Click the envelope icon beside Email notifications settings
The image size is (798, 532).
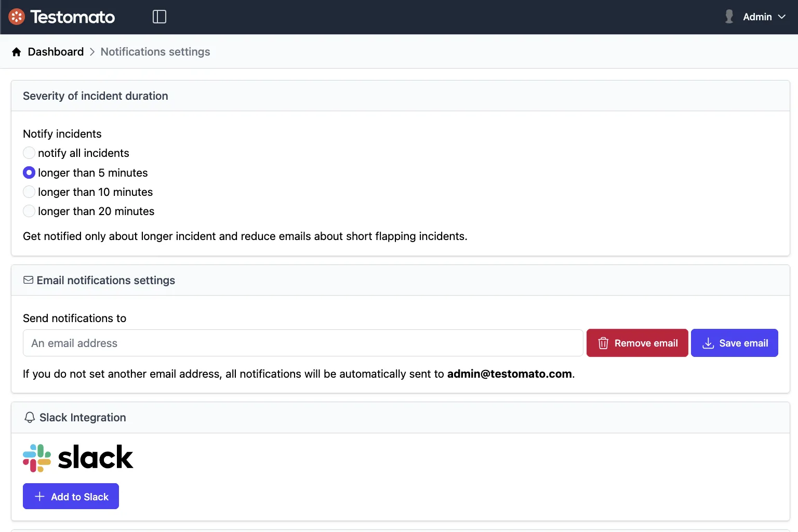tap(29, 280)
